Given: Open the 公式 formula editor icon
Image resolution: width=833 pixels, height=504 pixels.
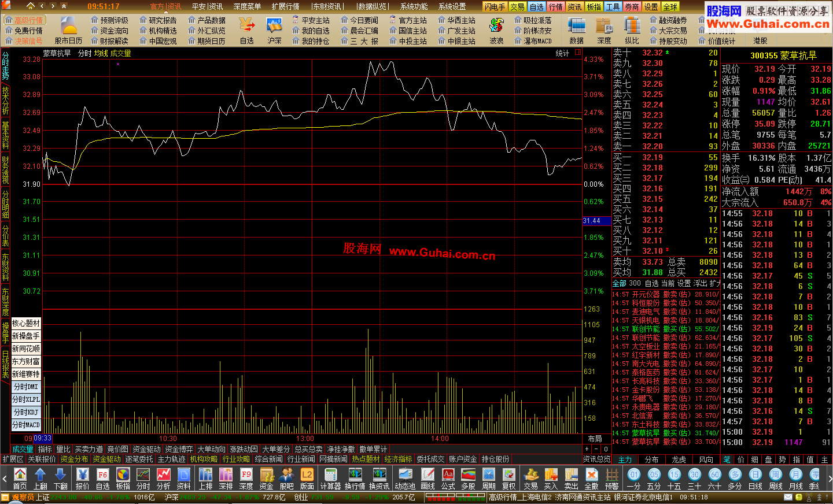Looking at the screenshot, I should pyautogui.click(x=448, y=479).
